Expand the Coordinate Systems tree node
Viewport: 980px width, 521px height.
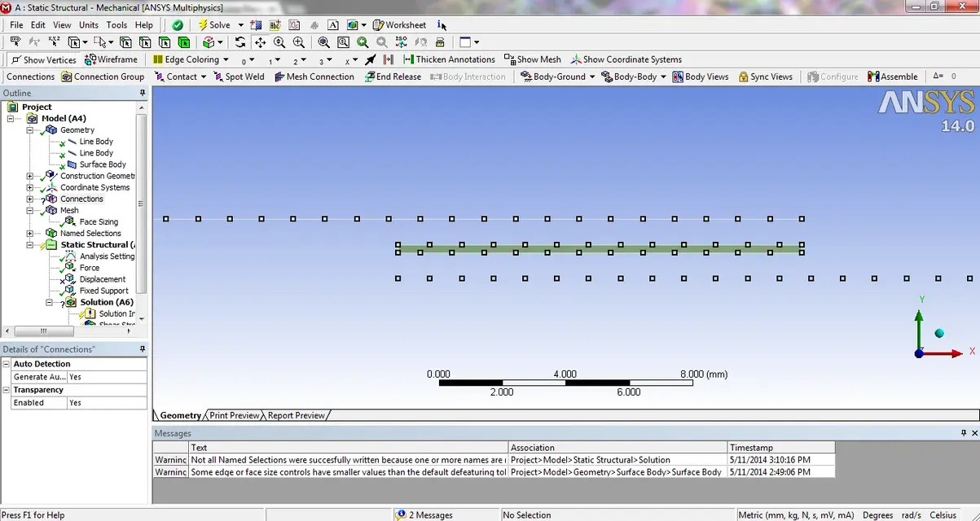point(30,187)
